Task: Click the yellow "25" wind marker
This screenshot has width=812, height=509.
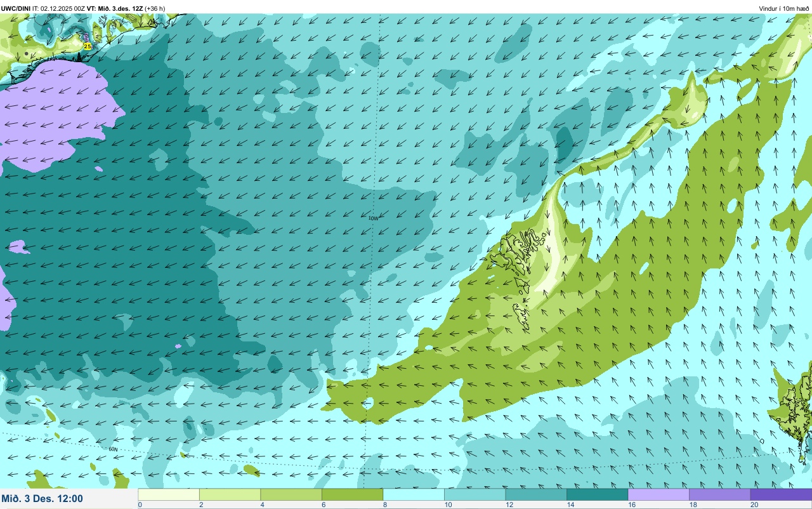Action: click(x=88, y=46)
